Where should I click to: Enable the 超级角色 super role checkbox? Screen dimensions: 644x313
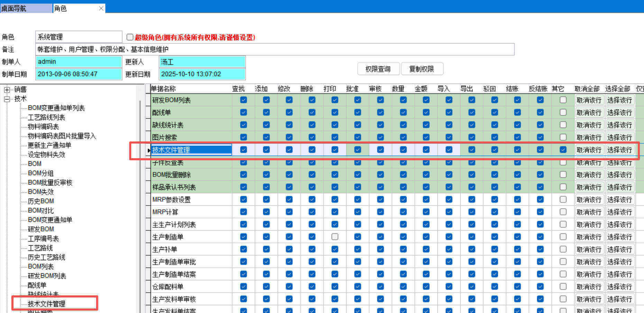(x=130, y=37)
